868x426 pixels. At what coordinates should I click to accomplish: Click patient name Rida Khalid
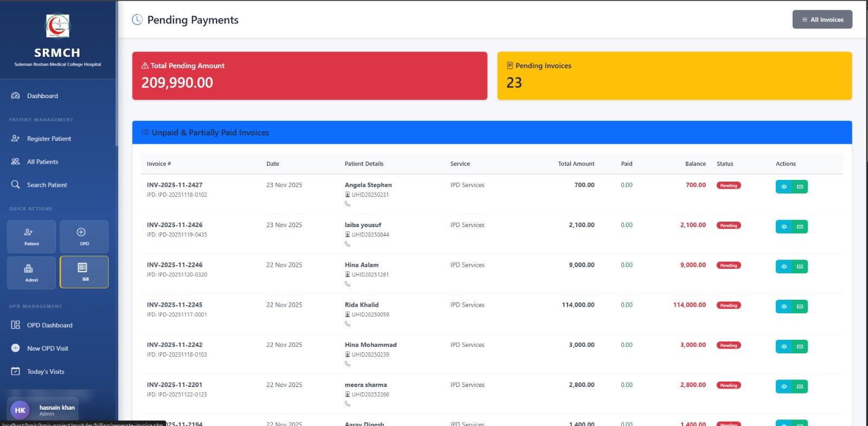click(x=362, y=305)
